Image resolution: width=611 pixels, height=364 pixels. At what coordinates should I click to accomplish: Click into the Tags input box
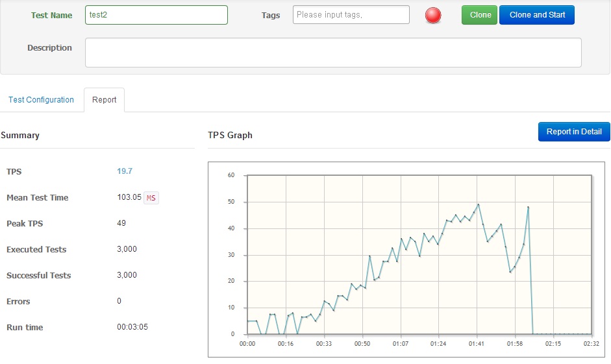click(351, 15)
